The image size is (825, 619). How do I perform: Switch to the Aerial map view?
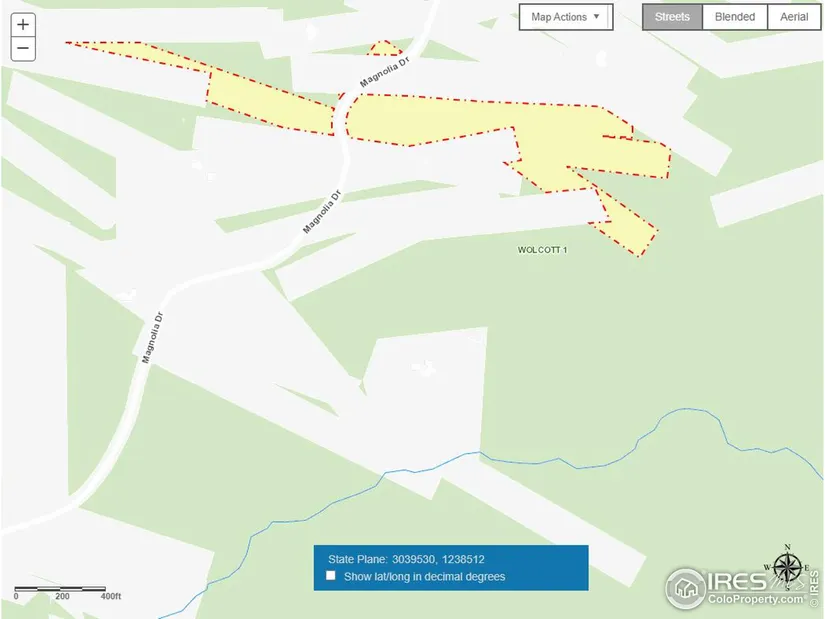[x=794, y=17]
